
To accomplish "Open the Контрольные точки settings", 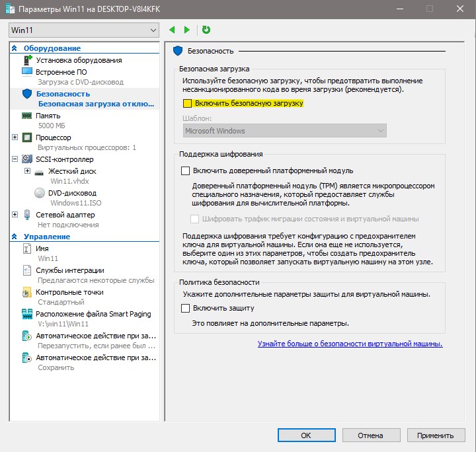I will [x=69, y=293].
